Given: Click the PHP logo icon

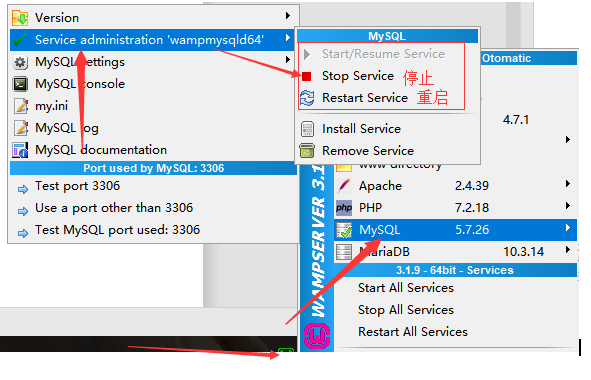Looking at the screenshot, I should (344, 208).
